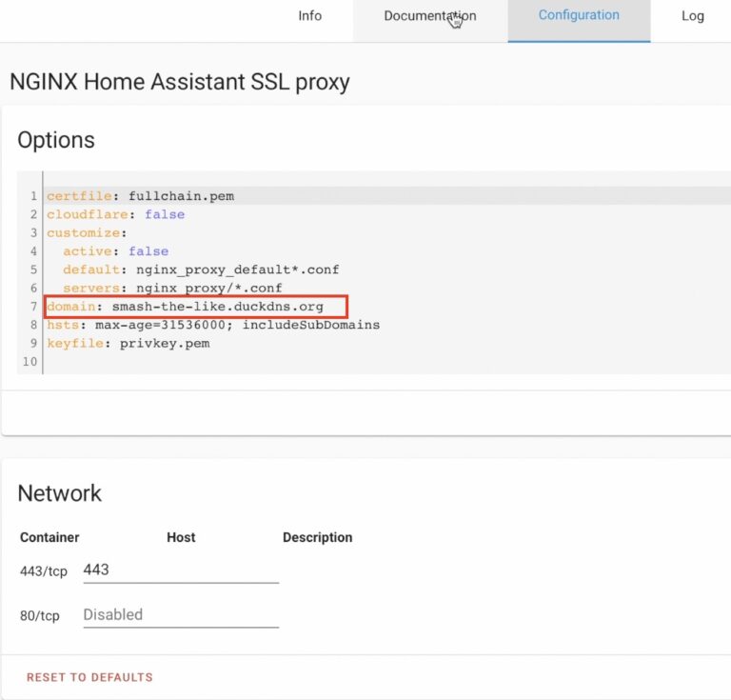Edit the 443/tcp host port field
The image size is (731, 700).
click(181, 570)
